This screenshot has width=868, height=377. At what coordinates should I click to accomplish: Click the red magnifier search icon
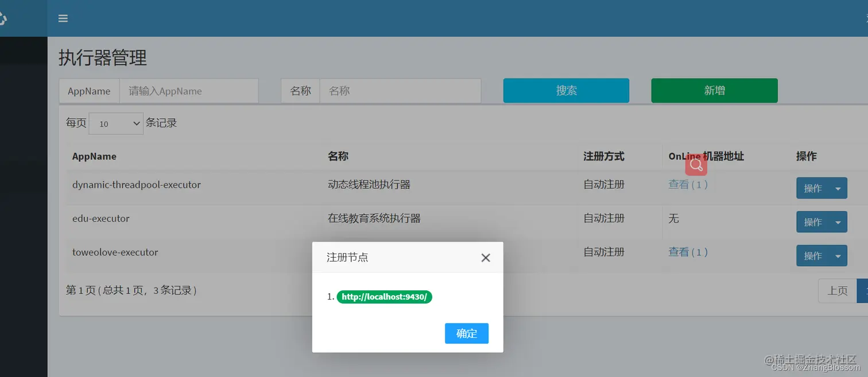tap(696, 165)
